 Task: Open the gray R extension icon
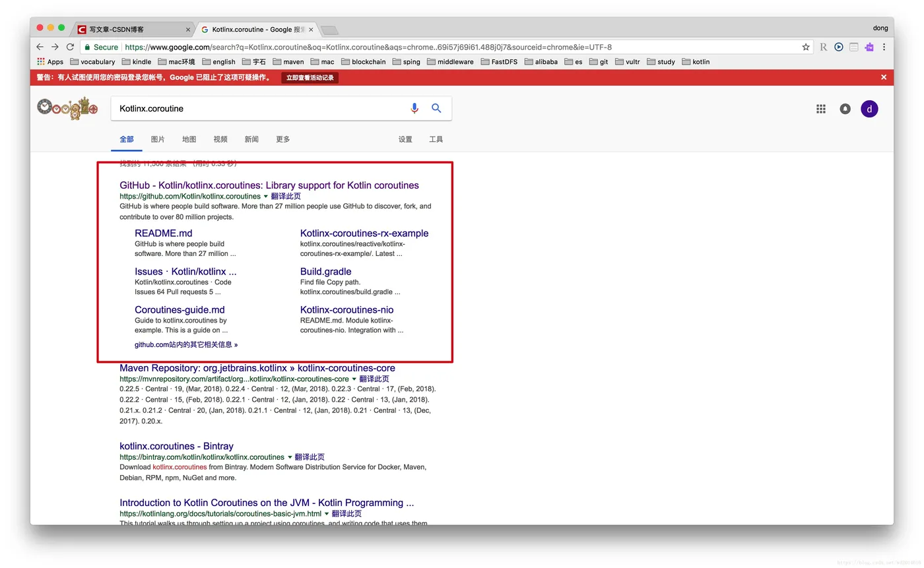[824, 47]
